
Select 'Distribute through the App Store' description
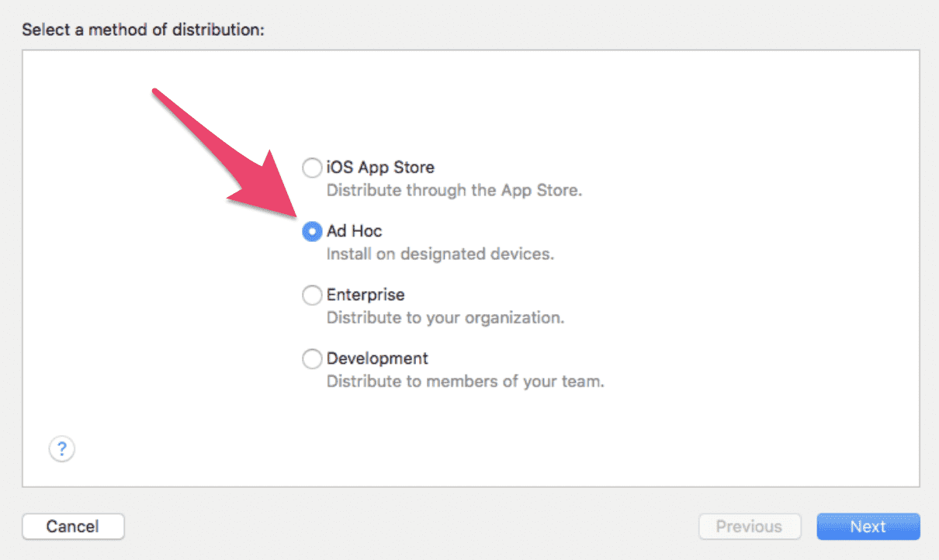pyautogui.click(x=454, y=190)
